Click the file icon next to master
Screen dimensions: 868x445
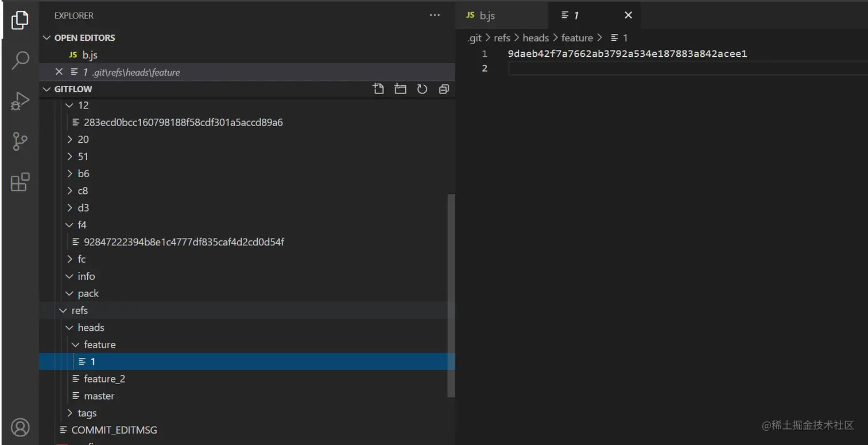76,396
